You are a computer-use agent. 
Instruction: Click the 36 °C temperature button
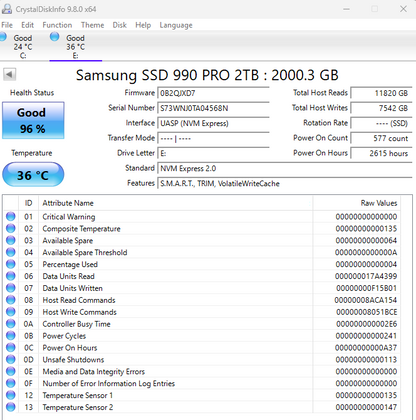(33, 175)
